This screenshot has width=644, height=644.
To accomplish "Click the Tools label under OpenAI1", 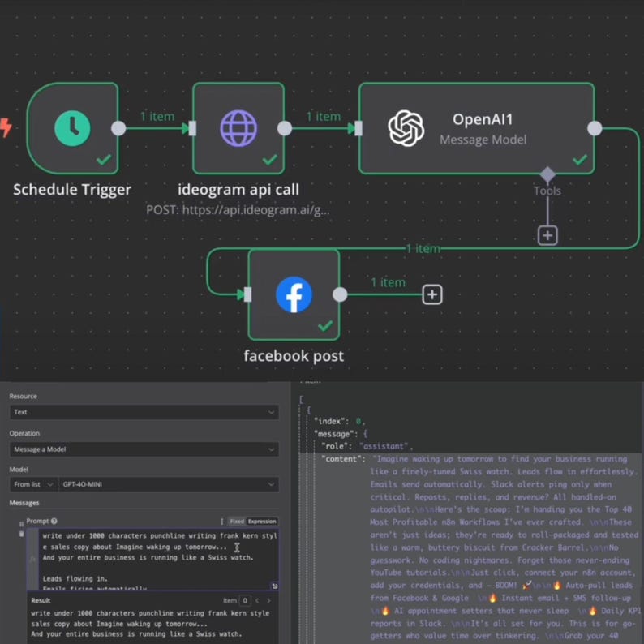I will [547, 191].
